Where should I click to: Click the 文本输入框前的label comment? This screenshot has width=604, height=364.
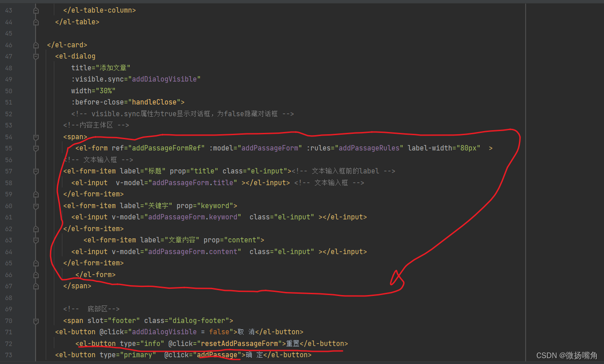click(343, 171)
